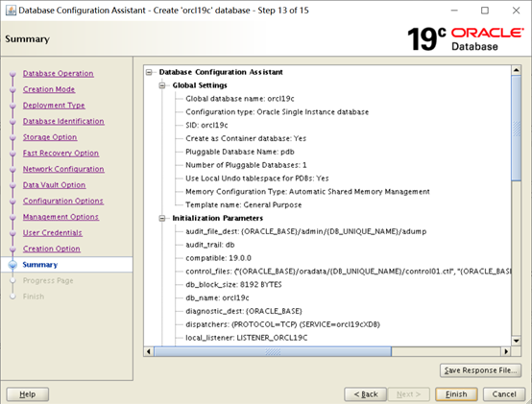Select 'db_block_size: 8192 BYTES' row
Image resolution: width=532 pixels, height=404 pixels.
point(233,285)
